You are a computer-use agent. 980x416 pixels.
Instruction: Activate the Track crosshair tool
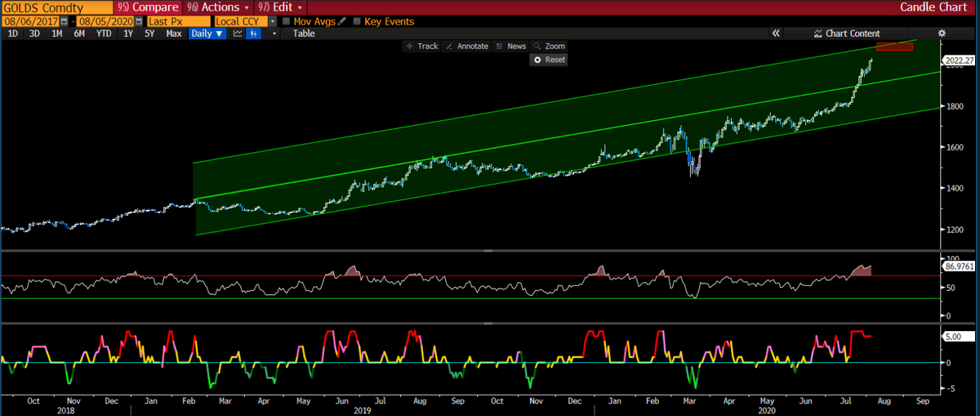[x=422, y=47]
